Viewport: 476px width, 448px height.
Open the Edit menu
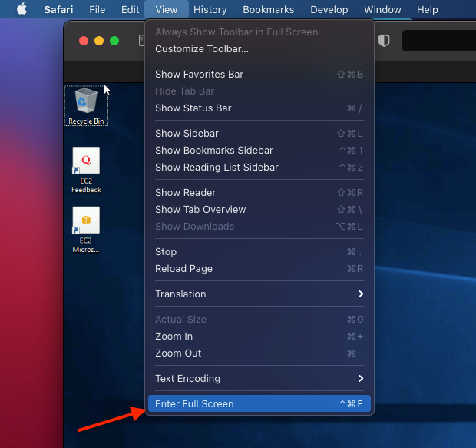point(131,9)
